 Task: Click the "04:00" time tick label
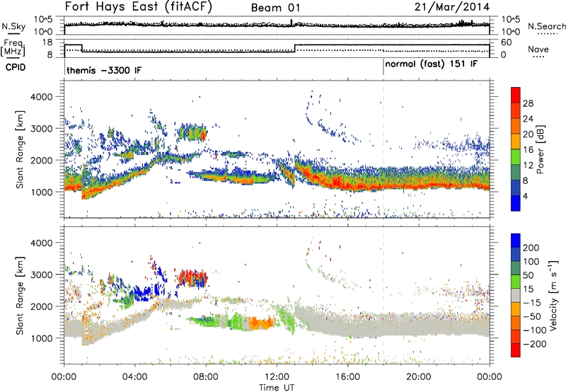135,377
